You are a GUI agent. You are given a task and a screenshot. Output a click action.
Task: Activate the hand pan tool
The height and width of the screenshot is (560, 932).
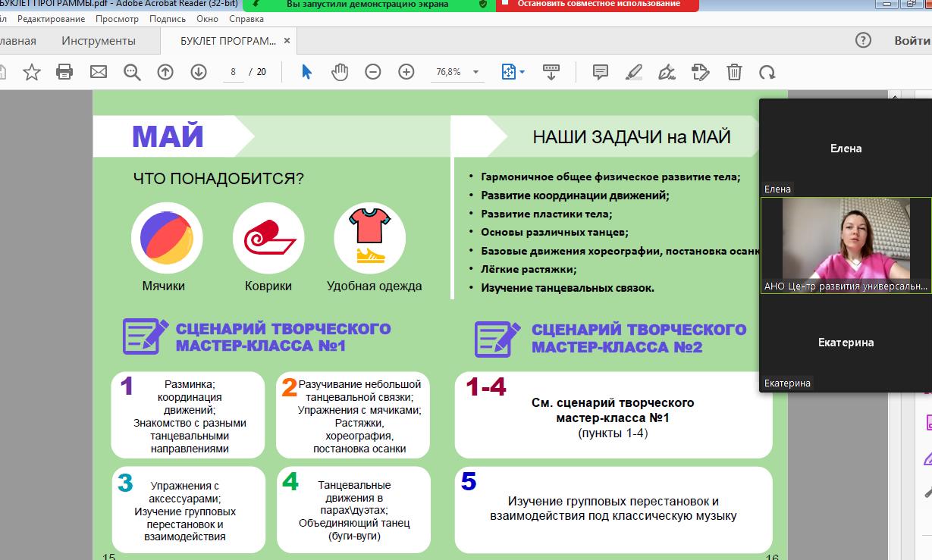pos(340,72)
